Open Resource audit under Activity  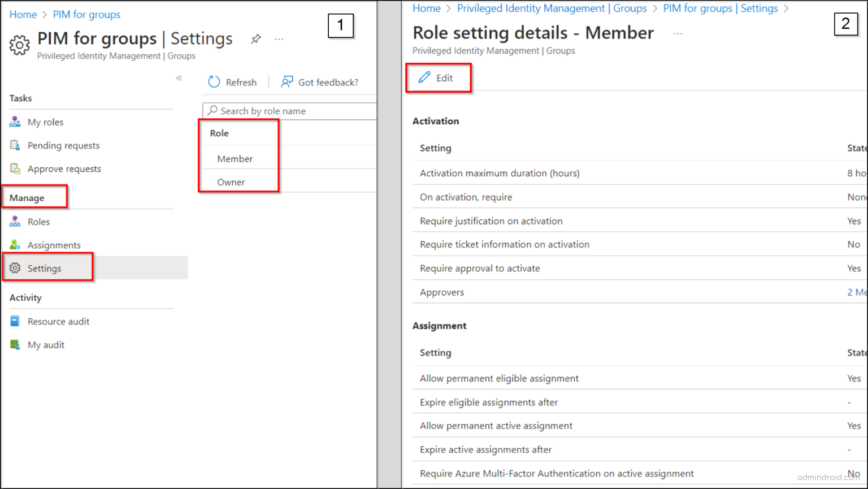[58, 321]
